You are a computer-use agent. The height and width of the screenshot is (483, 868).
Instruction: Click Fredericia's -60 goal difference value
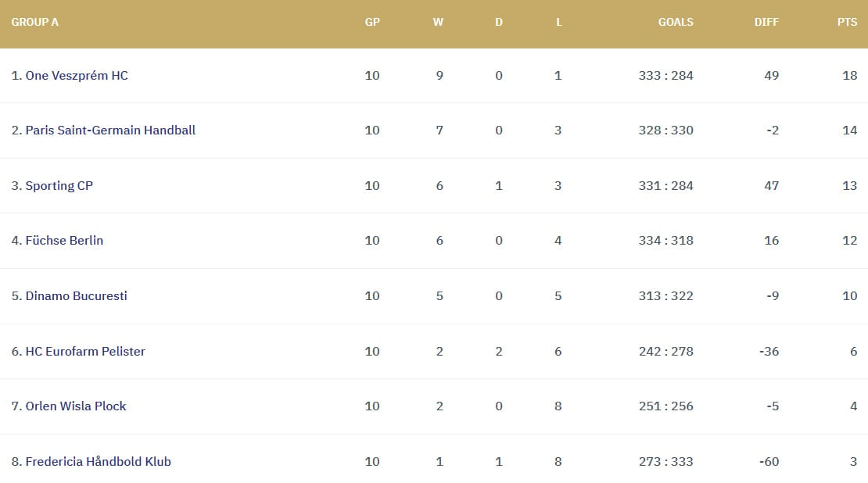[x=769, y=462]
